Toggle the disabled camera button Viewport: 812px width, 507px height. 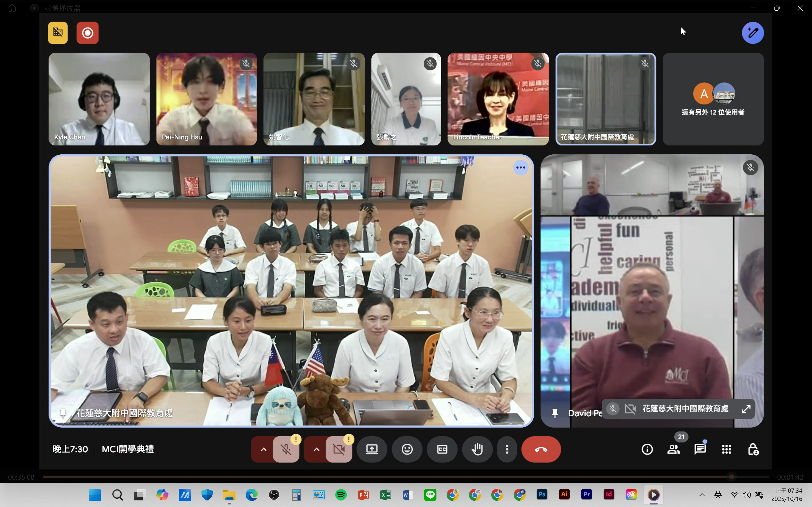coord(339,449)
